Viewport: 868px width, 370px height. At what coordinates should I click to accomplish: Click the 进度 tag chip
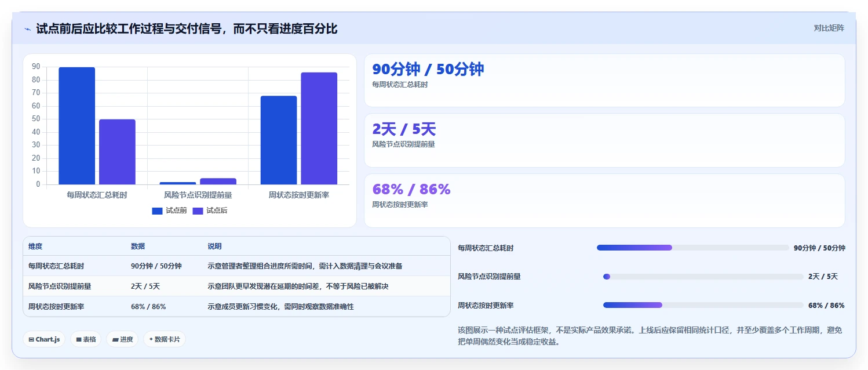pyautogui.click(x=122, y=339)
